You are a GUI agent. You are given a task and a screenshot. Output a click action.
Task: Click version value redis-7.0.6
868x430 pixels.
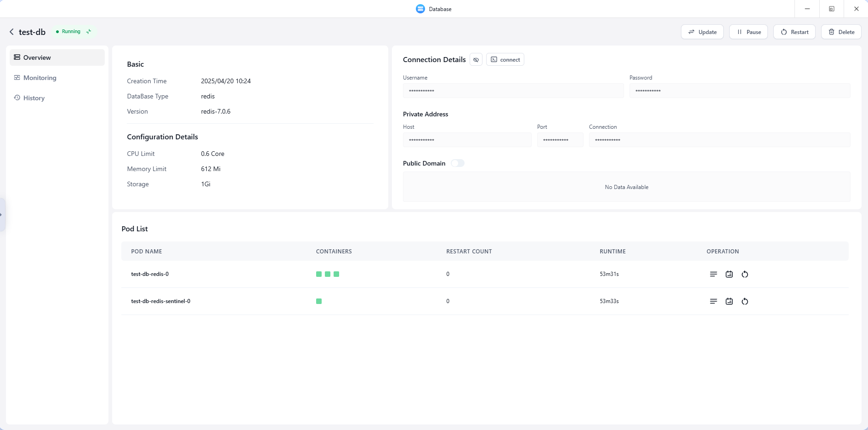point(216,111)
